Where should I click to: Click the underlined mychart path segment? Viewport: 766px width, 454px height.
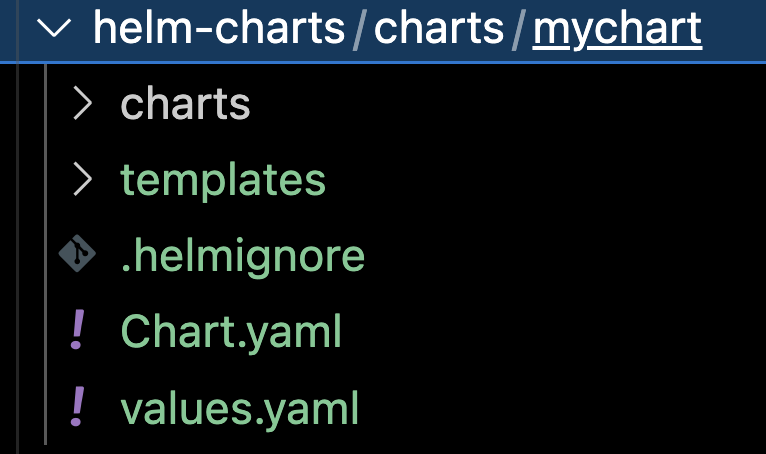pos(617,29)
